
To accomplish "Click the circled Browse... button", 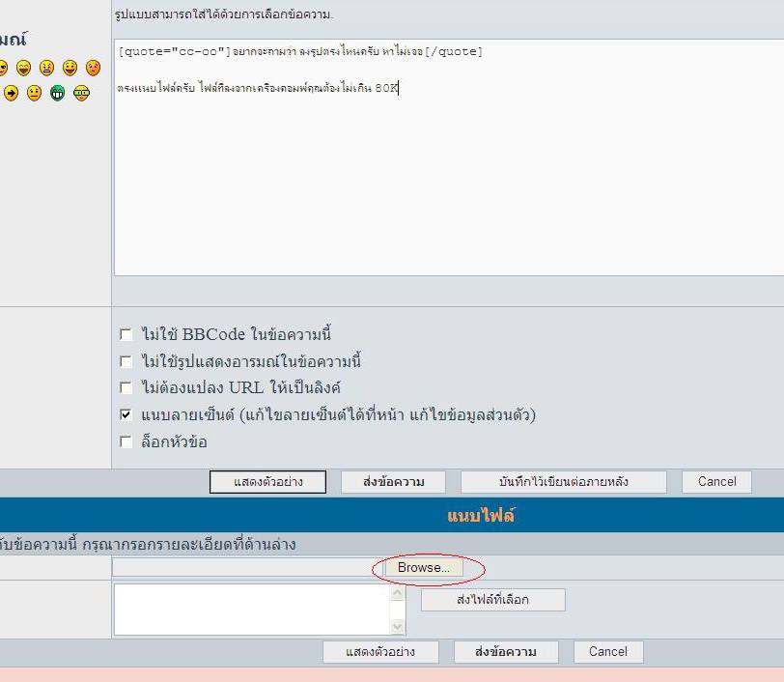I will pos(424,567).
